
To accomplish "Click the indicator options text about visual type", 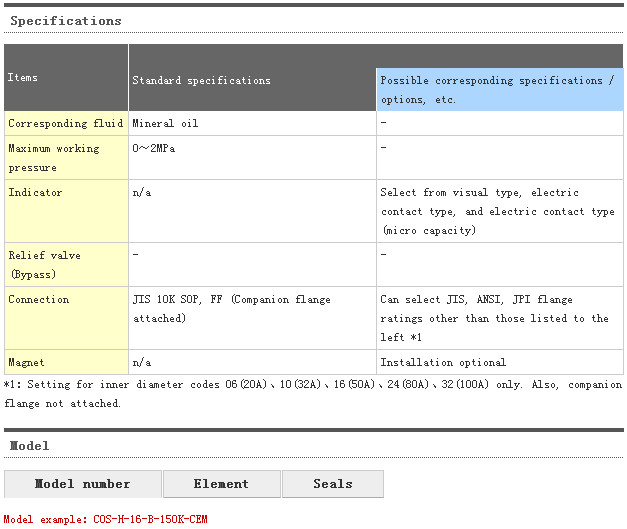I will coord(497,211).
